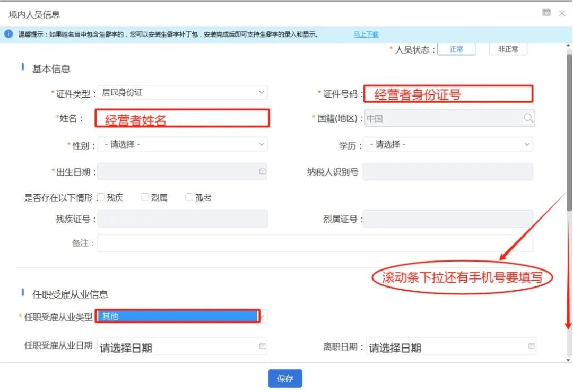Click the scrollbar down arrow
This screenshot has width=573, height=392.
click(569, 360)
